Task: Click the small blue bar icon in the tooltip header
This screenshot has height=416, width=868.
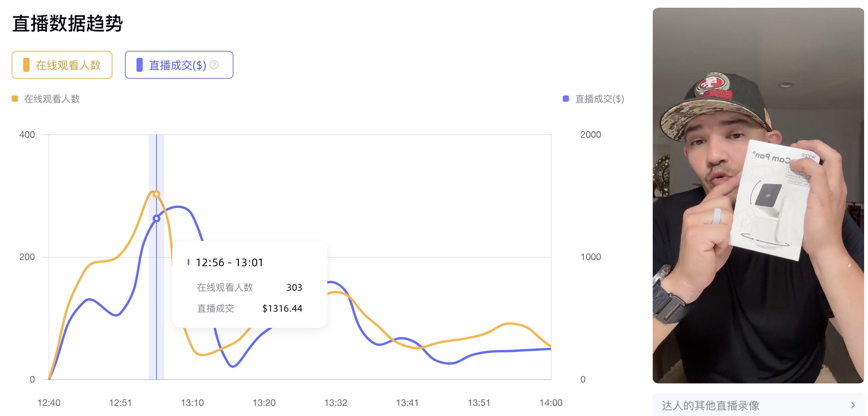Action: click(188, 262)
